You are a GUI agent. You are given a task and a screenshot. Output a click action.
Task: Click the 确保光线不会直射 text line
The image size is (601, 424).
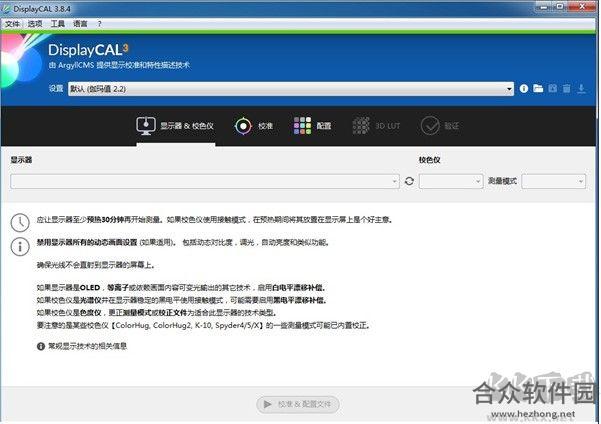(96, 265)
